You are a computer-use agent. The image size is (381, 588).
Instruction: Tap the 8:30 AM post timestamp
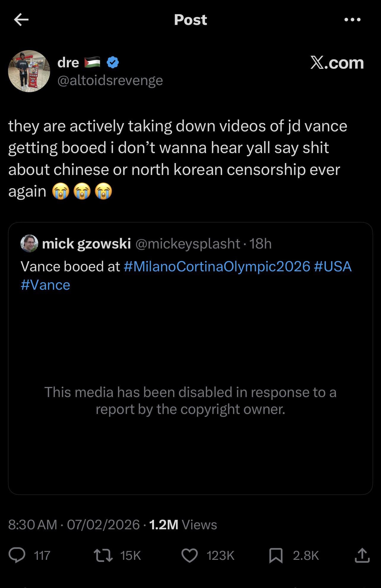tap(33, 525)
